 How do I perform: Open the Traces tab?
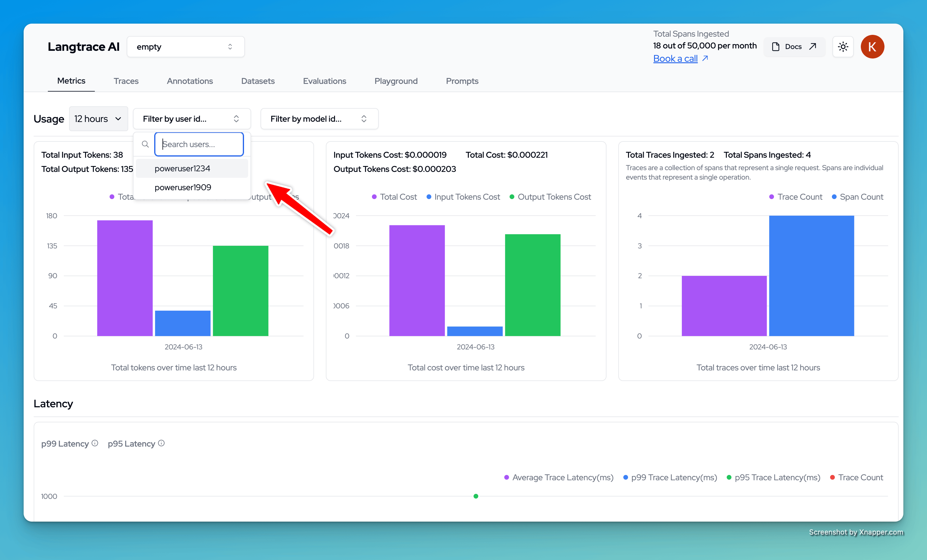tap(126, 81)
